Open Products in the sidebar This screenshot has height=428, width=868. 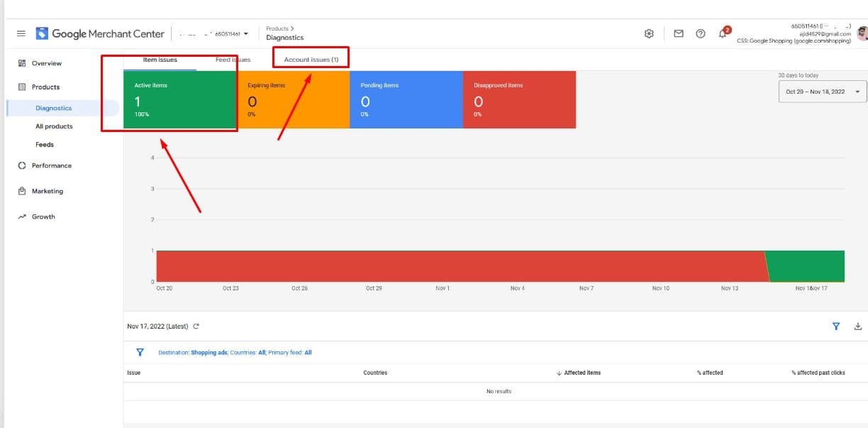pyautogui.click(x=45, y=87)
